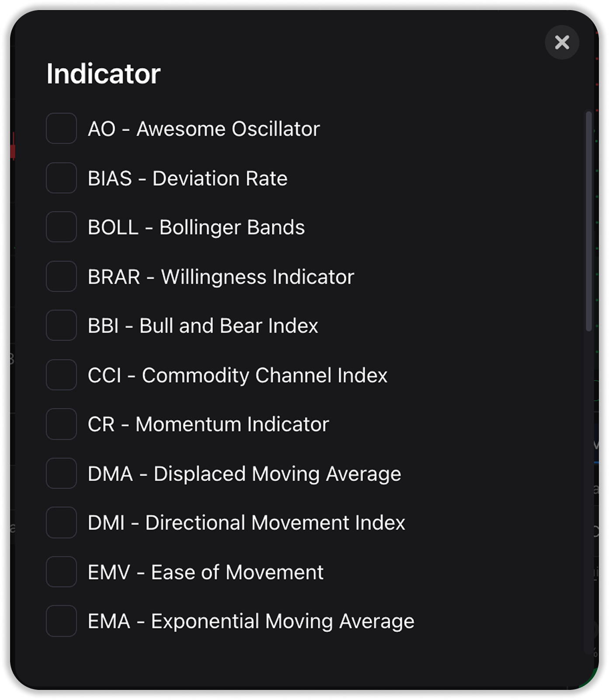The height and width of the screenshot is (700, 609).
Task: Close the Indicator dialog
Action: [x=562, y=42]
